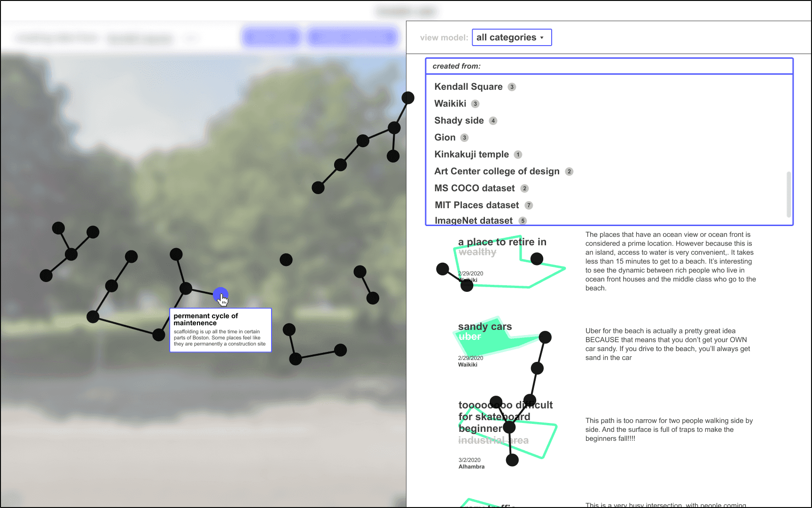This screenshot has width=812, height=508.
Task: Click the count badge beside Kinkakuji temple
Action: coord(518,155)
